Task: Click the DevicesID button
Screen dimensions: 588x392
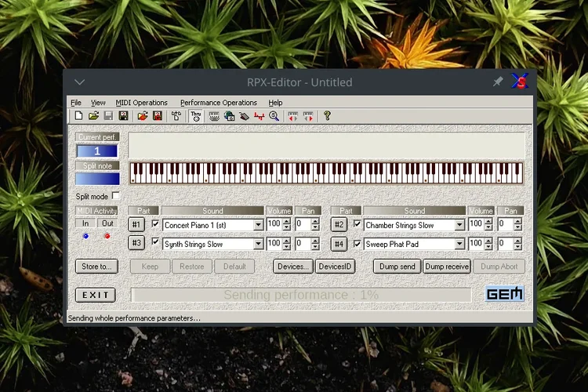Action: tap(335, 267)
